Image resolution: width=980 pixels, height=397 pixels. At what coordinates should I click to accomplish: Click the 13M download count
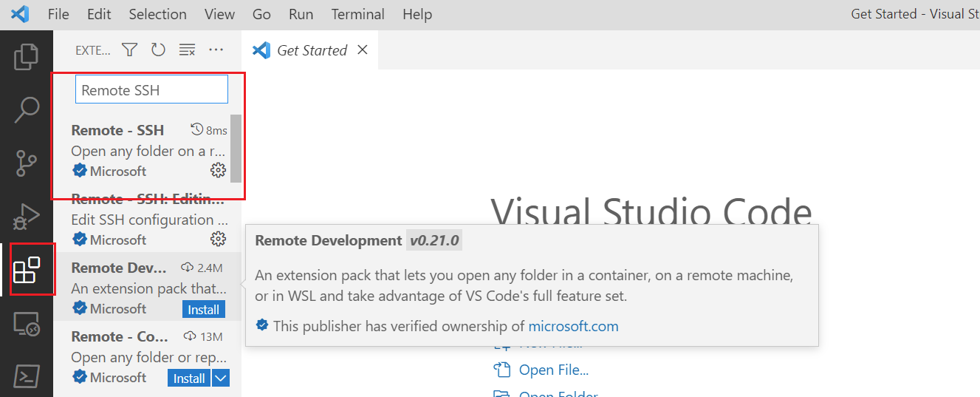click(211, 336)
